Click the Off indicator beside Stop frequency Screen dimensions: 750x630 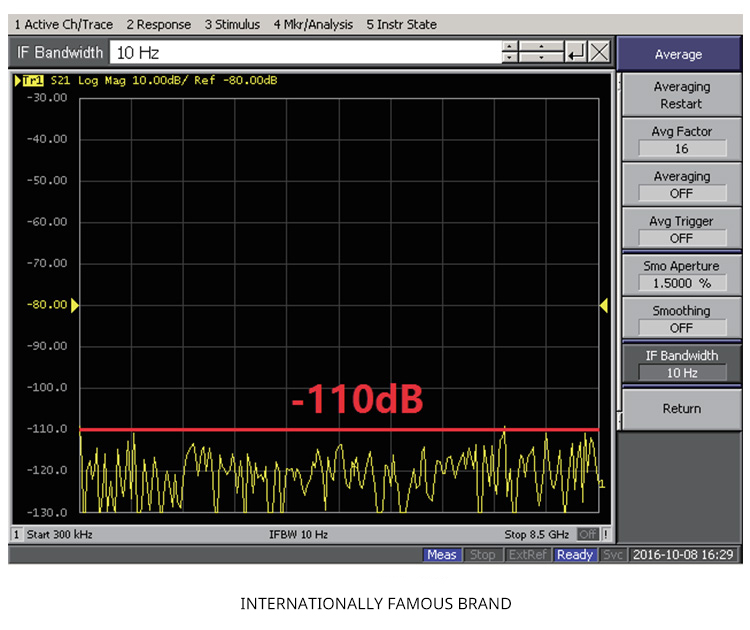pos(587,534)
